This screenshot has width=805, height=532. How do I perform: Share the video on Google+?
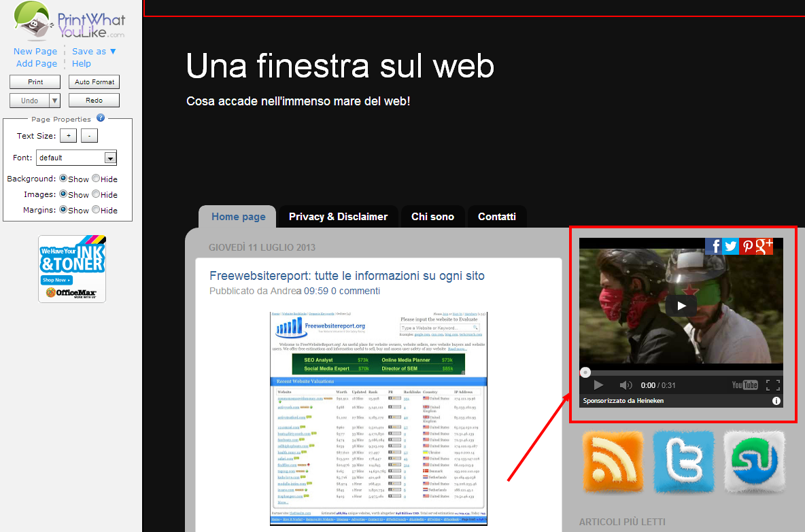[763, 246]
